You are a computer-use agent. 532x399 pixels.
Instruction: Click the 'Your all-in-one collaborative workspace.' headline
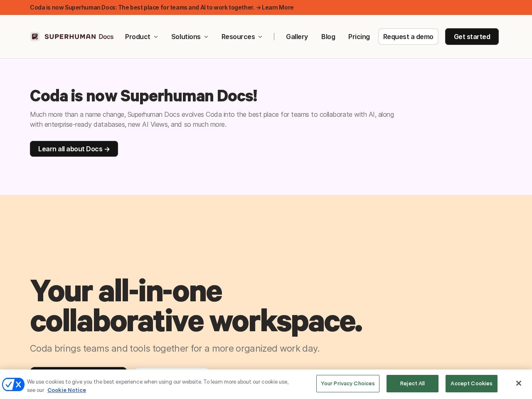coord(196,306)
